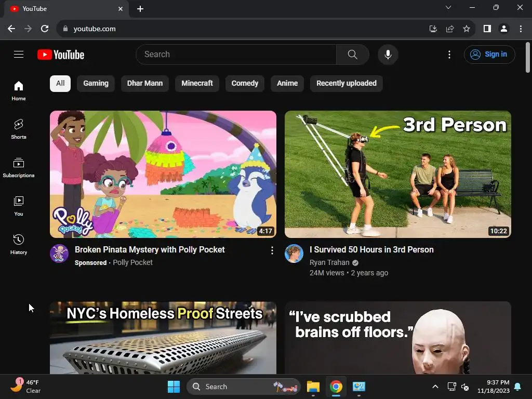Select the Gaming filter chip
This screenshot has width=532, height=399.
coord(96,84)
